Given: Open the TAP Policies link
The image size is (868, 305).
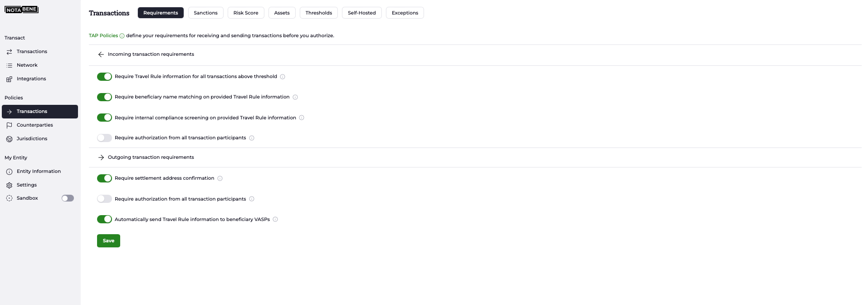Looking at the screenshot, I should tap(103, 35).
